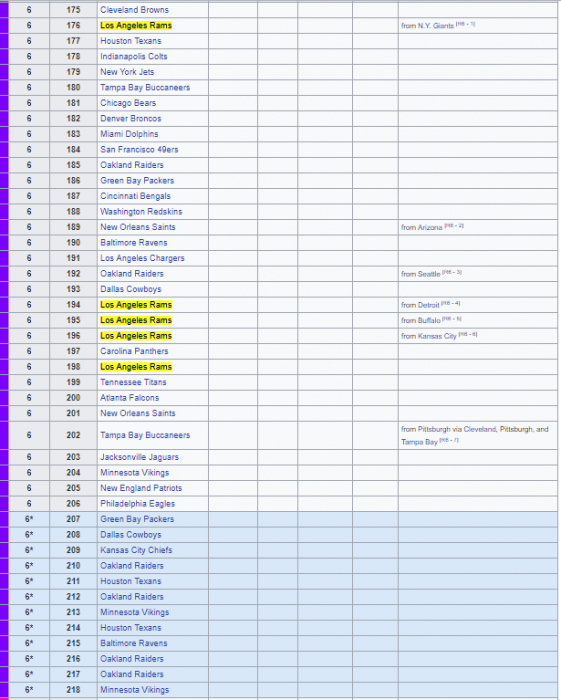Image resolution: width=561 pixels, height=700 pixels.
Task: Select pick number 206 cell
Action: pos(73,504)
